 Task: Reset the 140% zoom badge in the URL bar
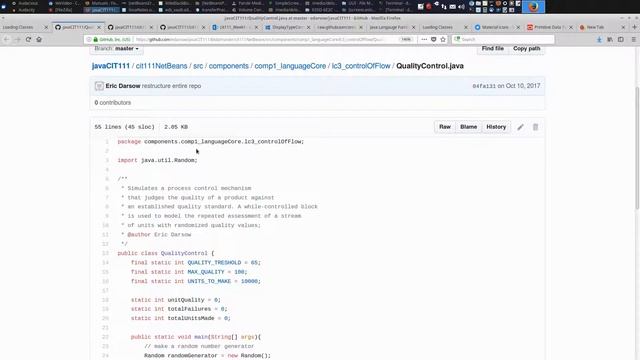[x=406, y=40]
